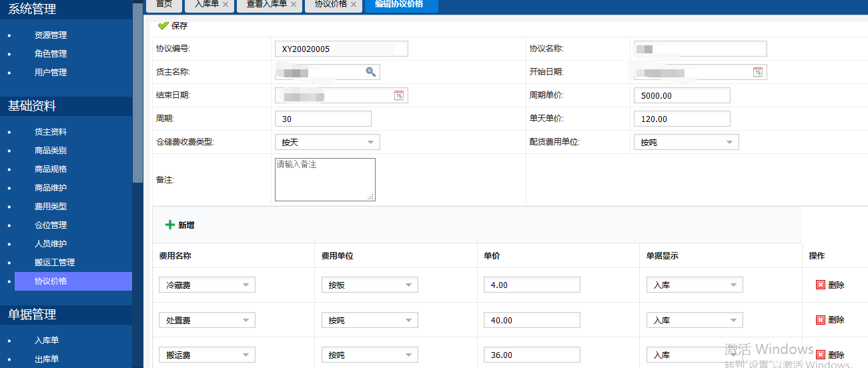Click the sidebar vertical scrollbar

tap(137, 93)
